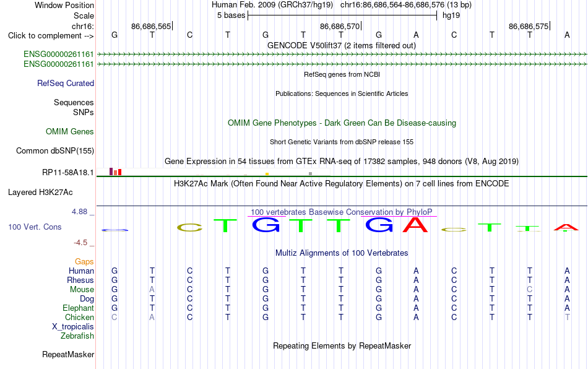Click the -4.5 lower limit of conservation track
The width and height of the screenshot is (588, 369).
[x=80, y=243]
